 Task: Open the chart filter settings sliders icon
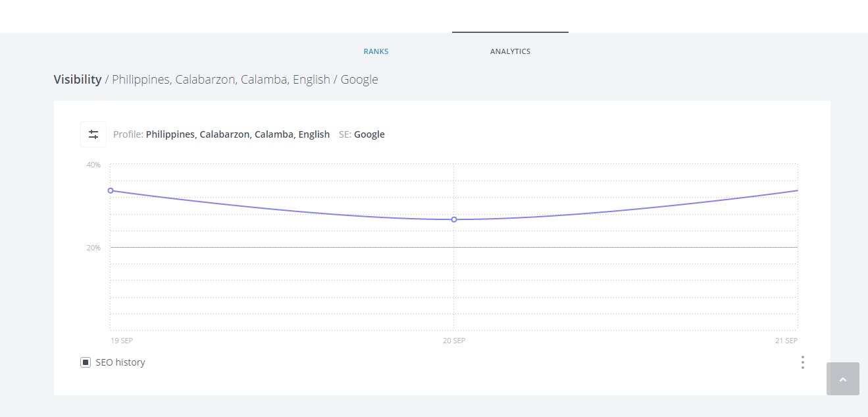[x=93, y=134]
